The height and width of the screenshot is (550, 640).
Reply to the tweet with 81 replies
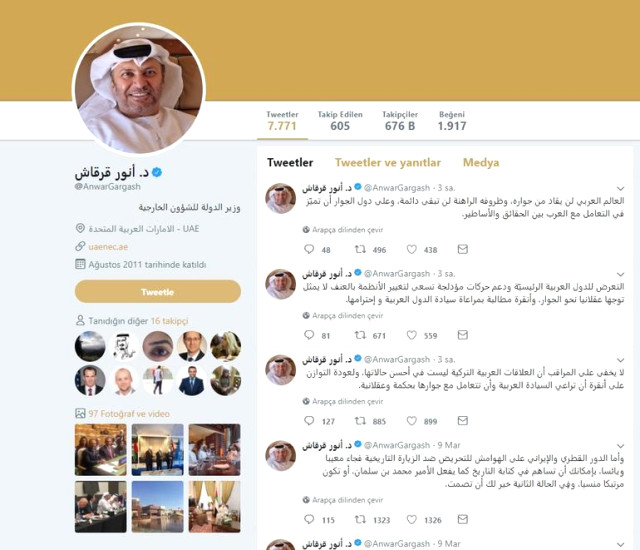[309, 335]
